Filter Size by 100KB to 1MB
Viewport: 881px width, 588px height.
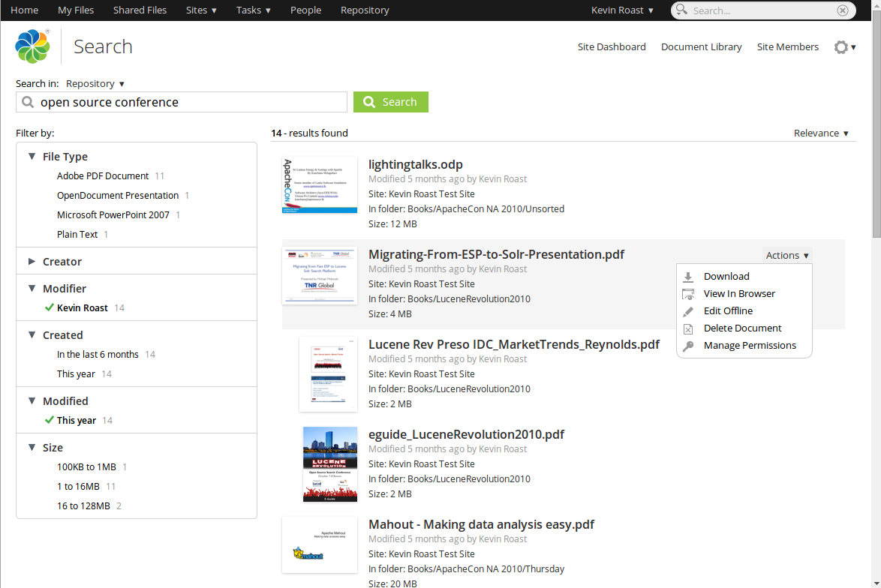tap(86, 467)
